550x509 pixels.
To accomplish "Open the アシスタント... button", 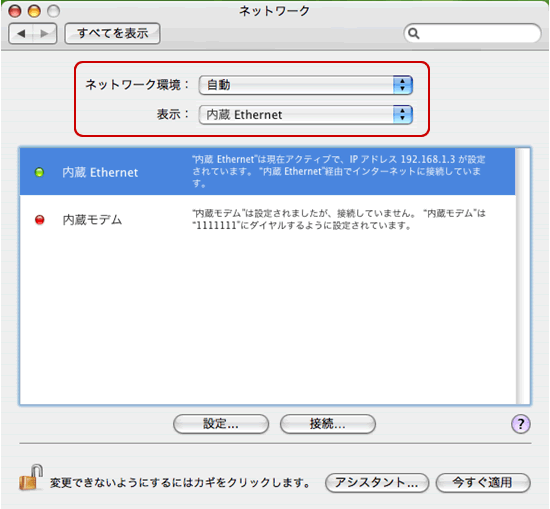I will tap(377, 483).
